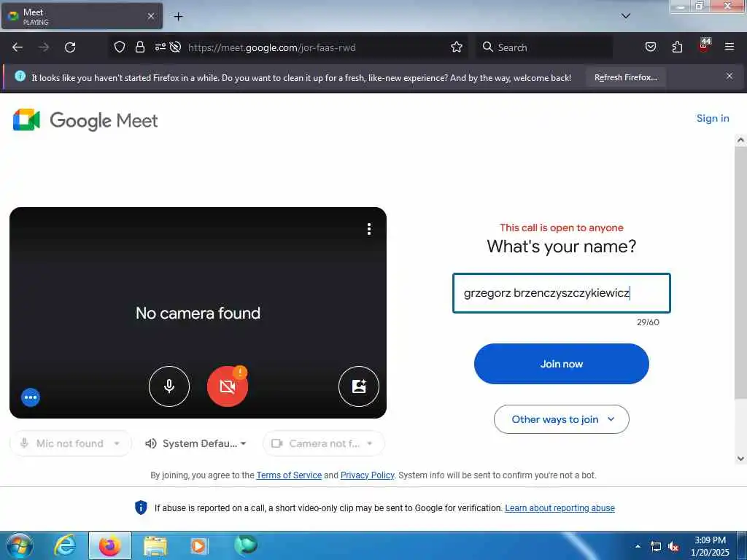Open visual effects button in preview
The image size is (747, 560).
(x=359, y=386)
